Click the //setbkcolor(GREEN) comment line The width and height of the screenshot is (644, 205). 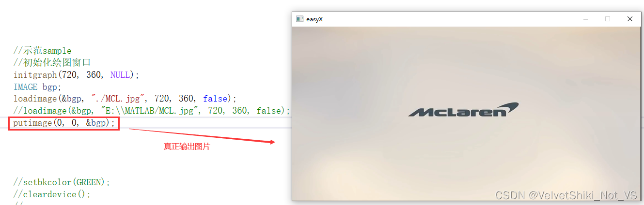click(x=62, y=182)
